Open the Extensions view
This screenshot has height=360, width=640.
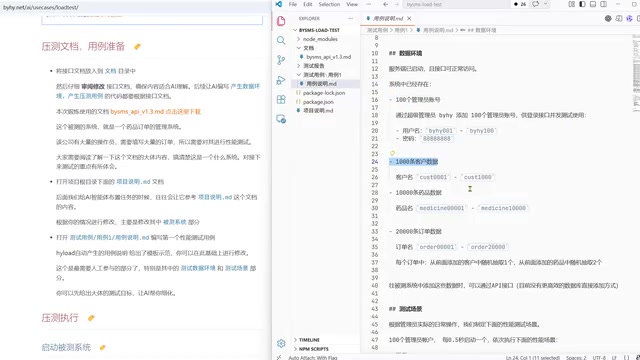coord(281,100)
